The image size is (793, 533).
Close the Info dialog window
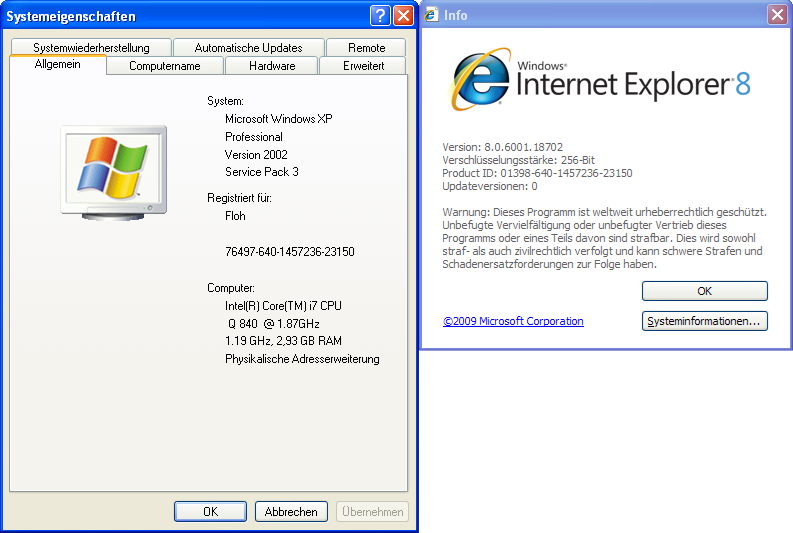pyautogui.click(x=777, y=15)
